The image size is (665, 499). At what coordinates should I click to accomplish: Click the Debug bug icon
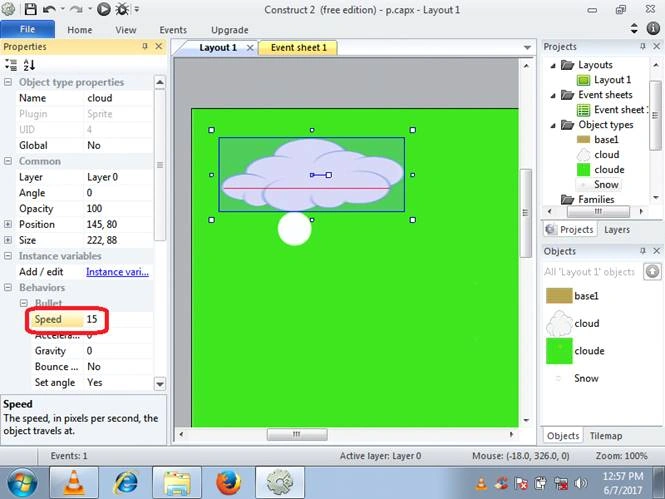point(123,9)
